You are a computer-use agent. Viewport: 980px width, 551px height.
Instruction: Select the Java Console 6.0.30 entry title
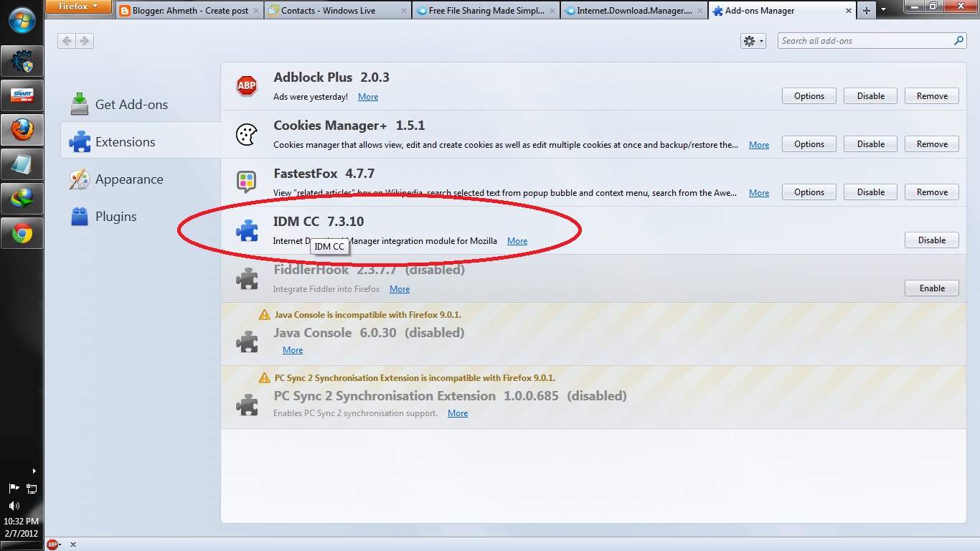tap(369, 333)
